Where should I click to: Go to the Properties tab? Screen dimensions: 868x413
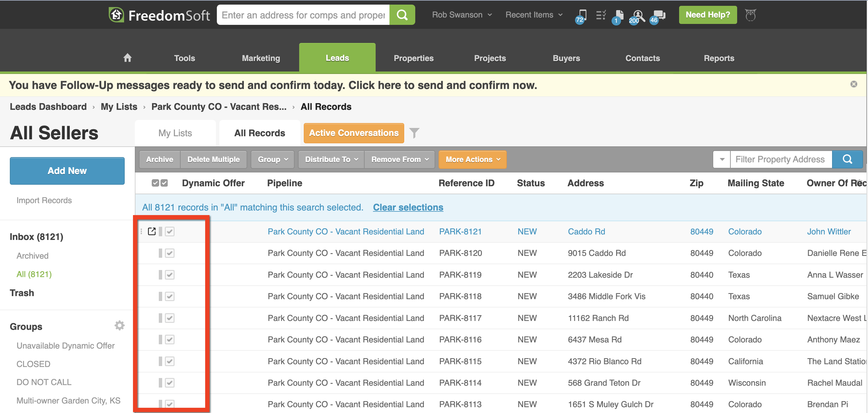coord(413,58)
